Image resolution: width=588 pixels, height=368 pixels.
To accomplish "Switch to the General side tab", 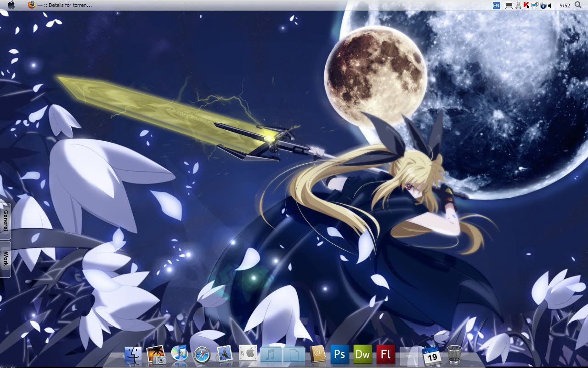I will pyautogui.click(x=6, y=220).
